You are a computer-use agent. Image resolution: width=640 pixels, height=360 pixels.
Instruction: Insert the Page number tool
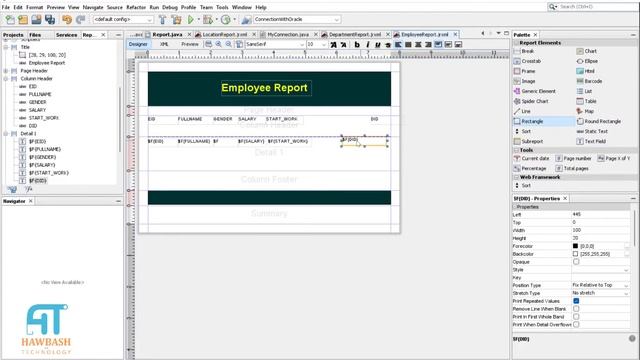click(573, 158)
